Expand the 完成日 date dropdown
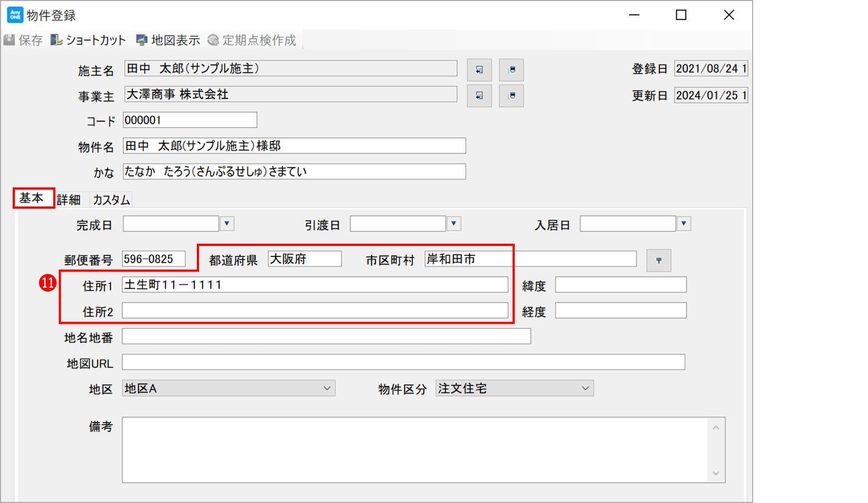868x503 pixels. [227, 224]
